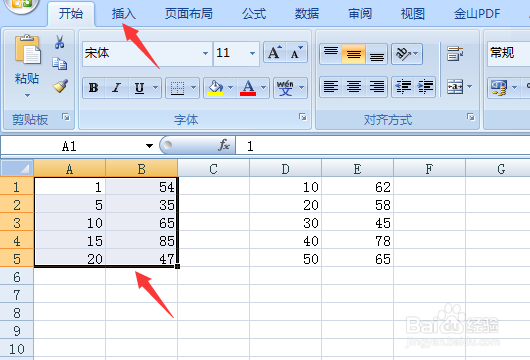Toggle italic formatting
The image size is (530, 360).
pos(117,88)
